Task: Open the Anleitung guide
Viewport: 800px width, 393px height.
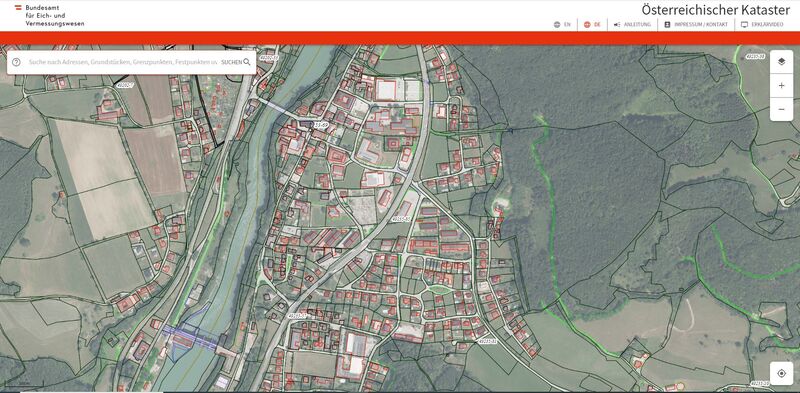Action: 638,24
